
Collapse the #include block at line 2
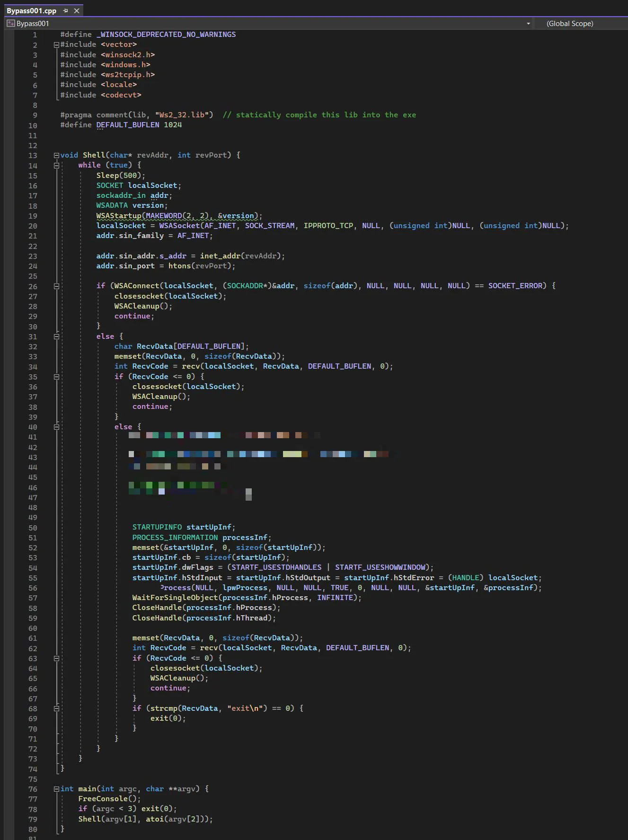click(56, 45)
